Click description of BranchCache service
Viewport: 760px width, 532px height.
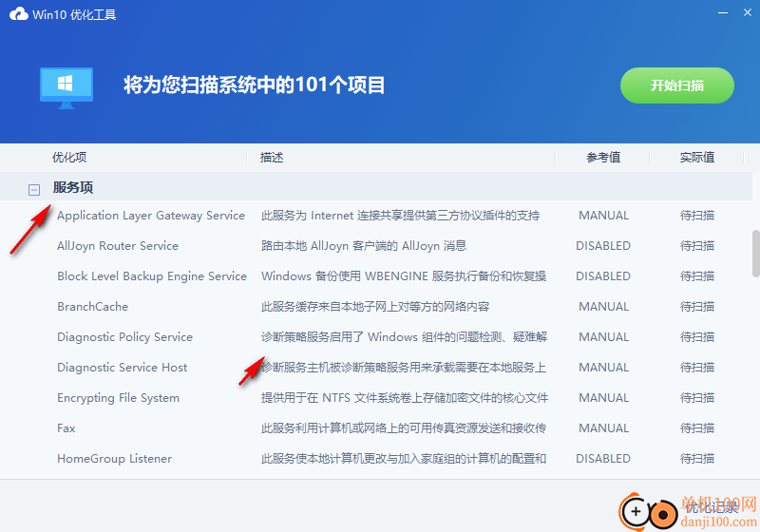click(x=375, y=307)
